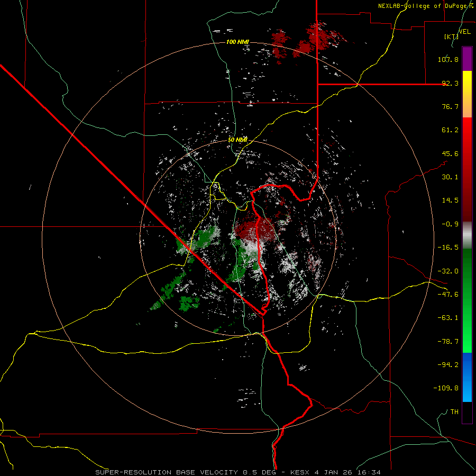
Task: Click the 16:34 timestamp in caption
Action: coord(368,472)
